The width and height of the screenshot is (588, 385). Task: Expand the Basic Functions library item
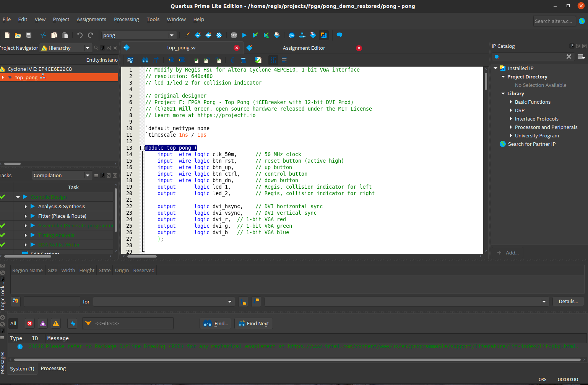511,102
